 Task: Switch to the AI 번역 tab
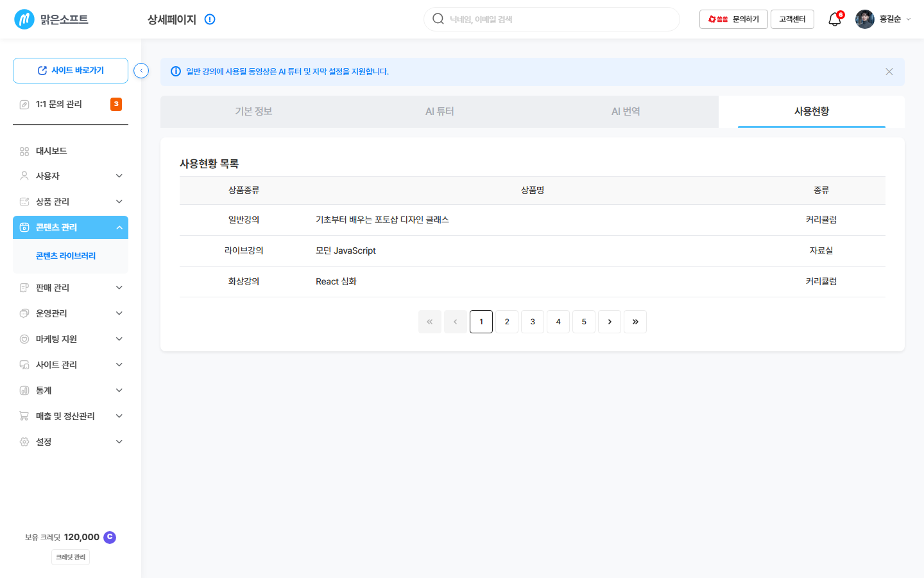coord(626,112)
